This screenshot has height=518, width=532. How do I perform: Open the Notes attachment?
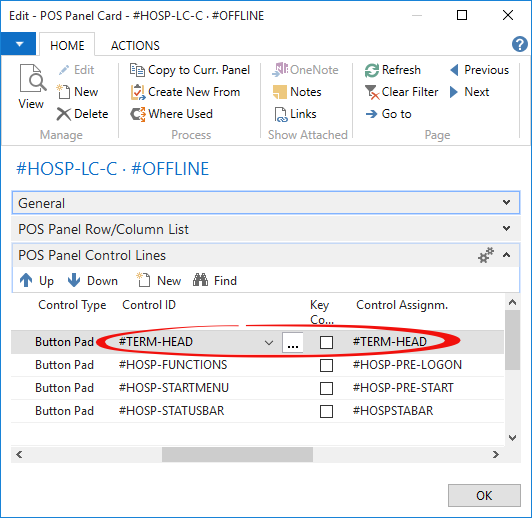297,92
